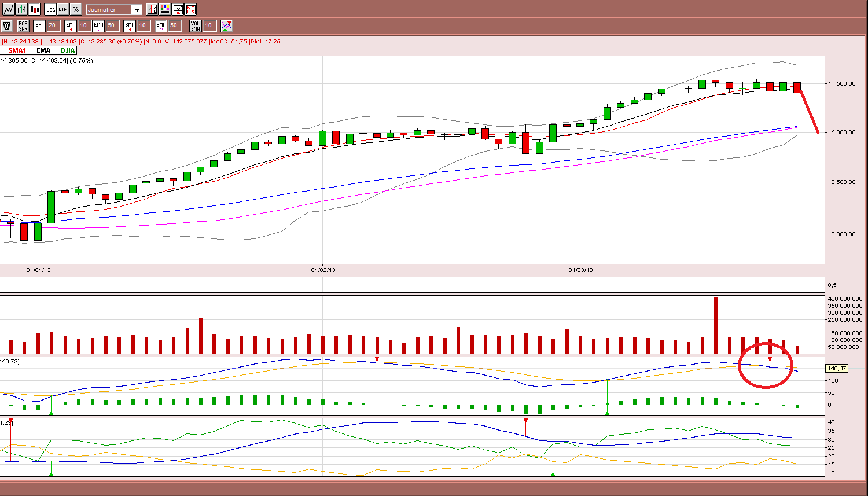Click the buy/sell signals icon
Viewport: 868px width, 496px height.
(227, 25)
